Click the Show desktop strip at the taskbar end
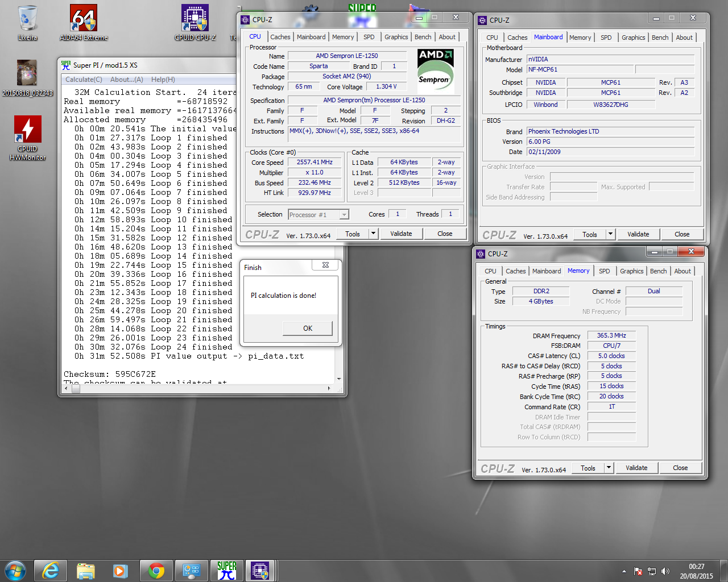 tap(723, 571)
